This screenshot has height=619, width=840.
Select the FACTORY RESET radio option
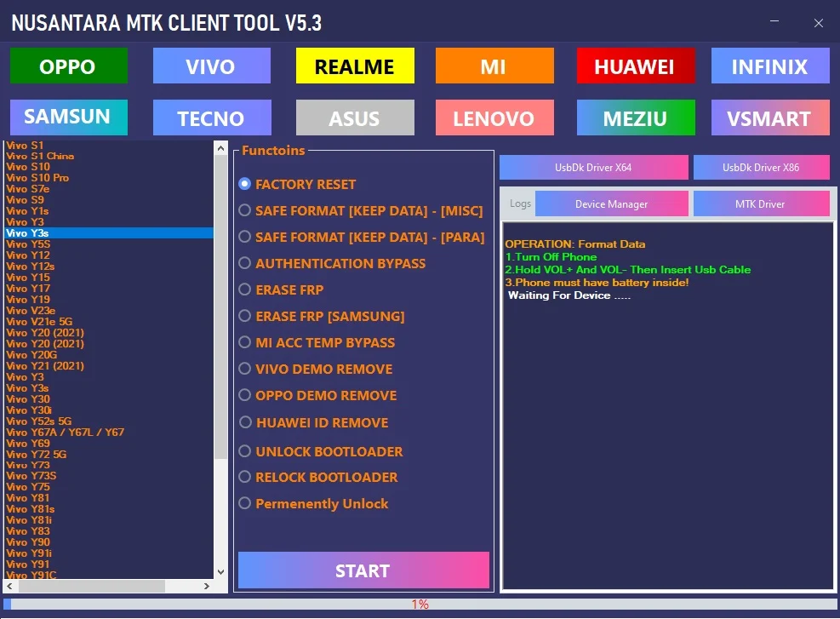point(297,184)
